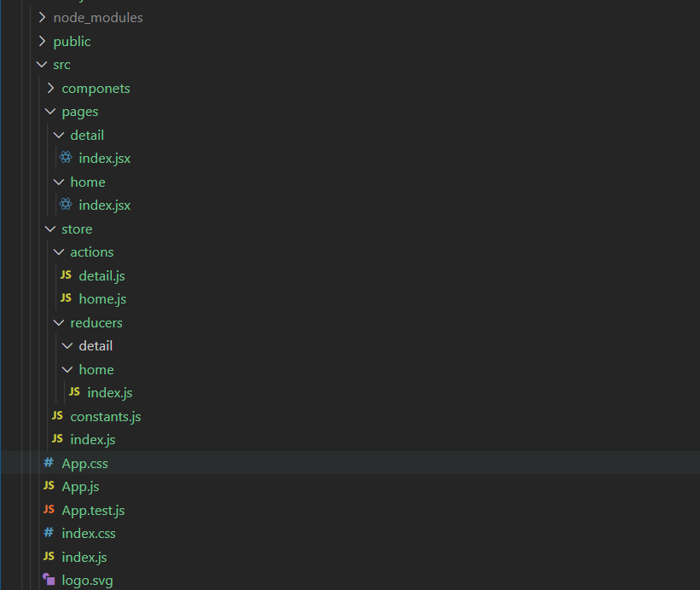Collapse the detail folder chevron under pages
The image size is (700, 590).
click(59, 136)
